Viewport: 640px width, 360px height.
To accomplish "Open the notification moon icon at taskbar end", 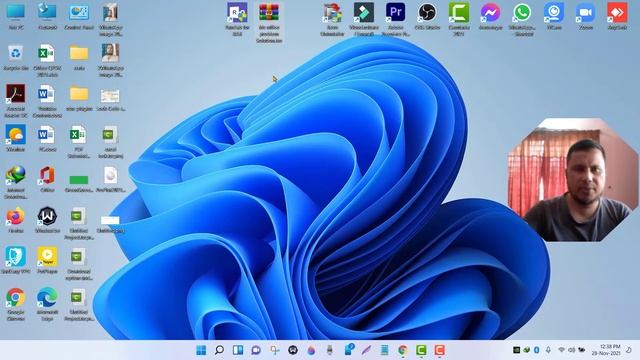I will [629, 350].
